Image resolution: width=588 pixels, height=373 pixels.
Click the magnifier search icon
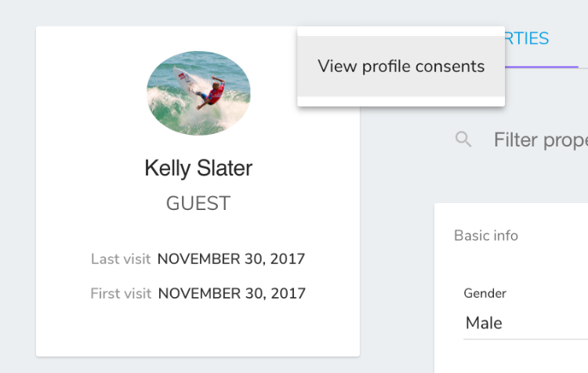point(463,139)
